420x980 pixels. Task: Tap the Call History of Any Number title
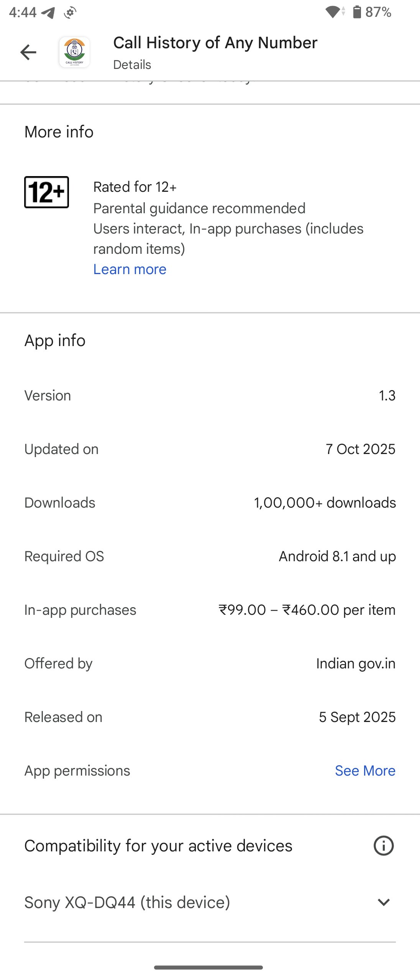tap(215, 43)
